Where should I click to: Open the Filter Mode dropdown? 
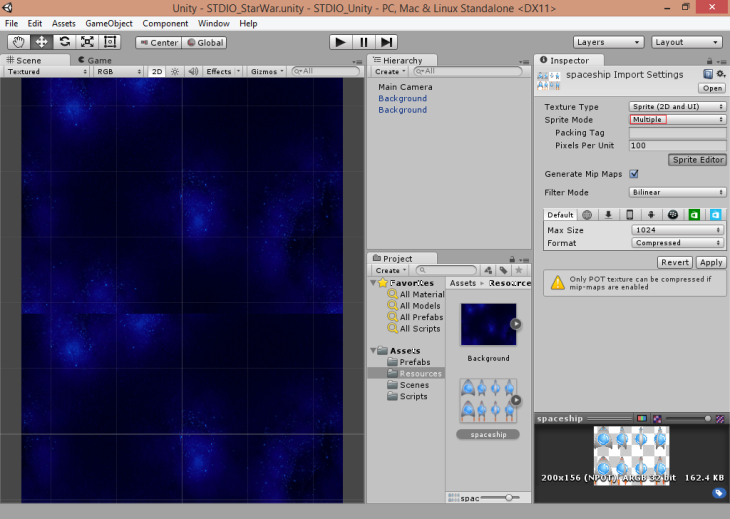pyautogui.click(x=677, y=192)
